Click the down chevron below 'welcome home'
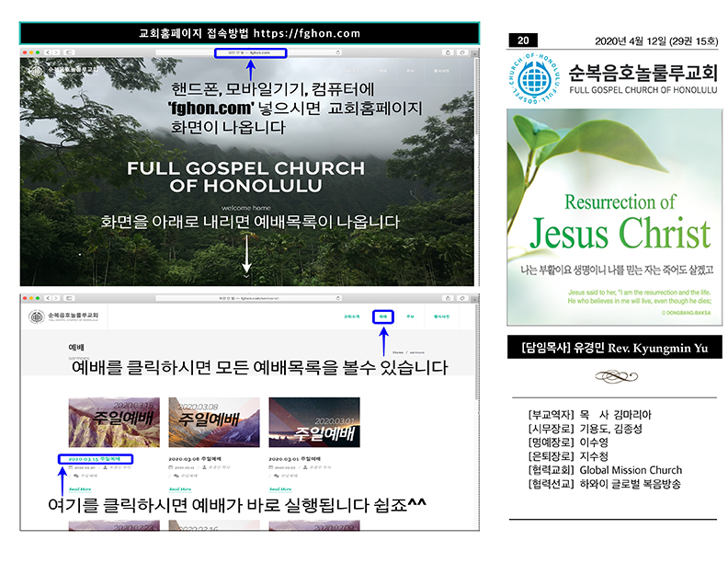 [246, 276]
